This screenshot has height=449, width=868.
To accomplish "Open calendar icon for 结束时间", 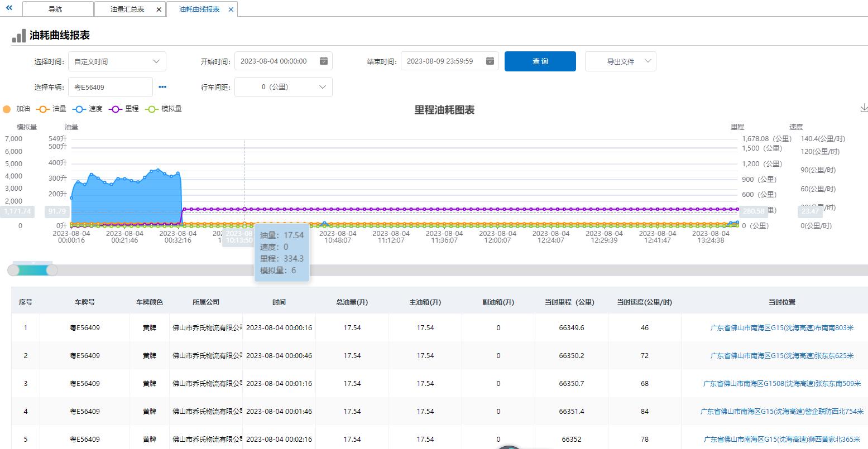I will pyautogui.click(x=490, y=61).
